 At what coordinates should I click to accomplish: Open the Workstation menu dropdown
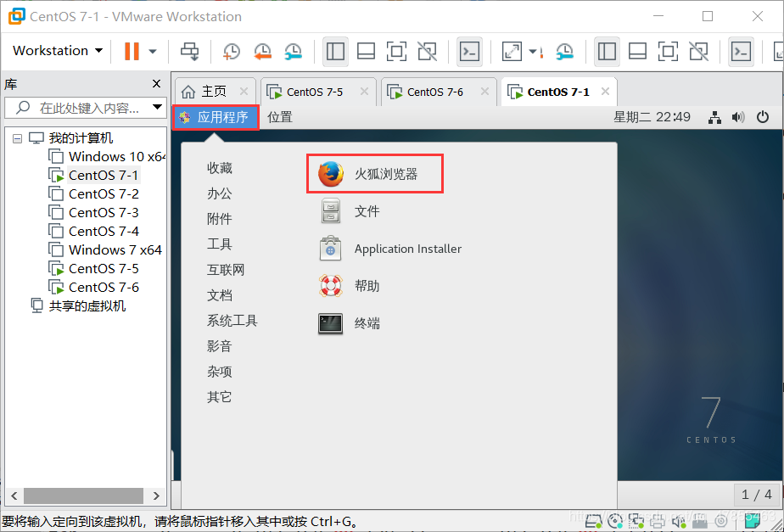58,51
